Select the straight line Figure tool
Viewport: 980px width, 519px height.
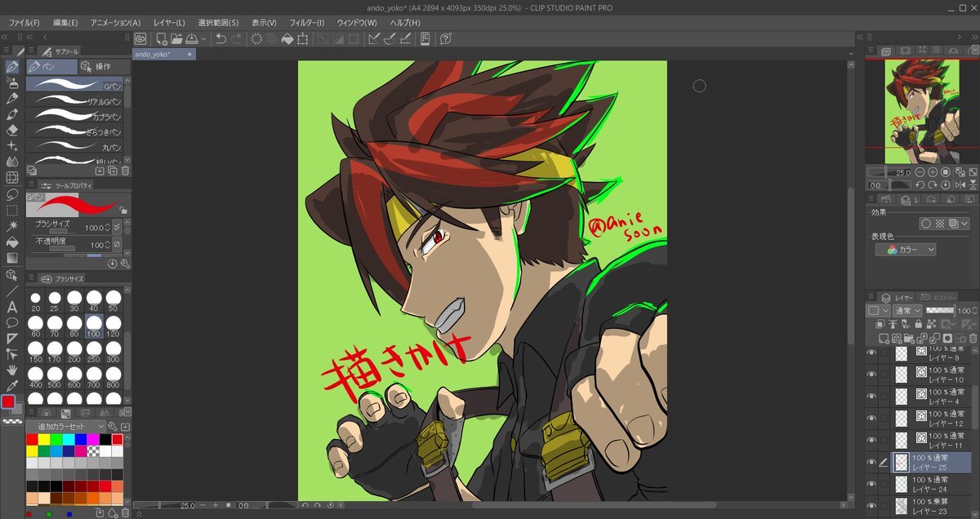point(12,291)
